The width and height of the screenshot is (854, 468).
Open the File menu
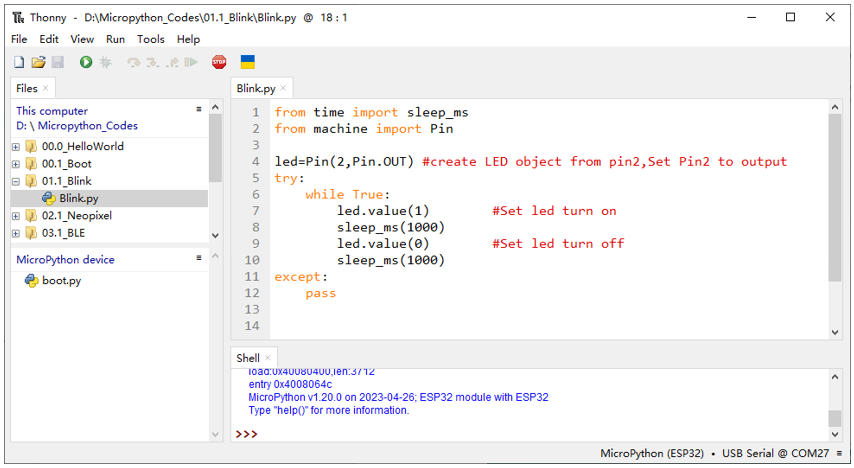pos(19,39)
